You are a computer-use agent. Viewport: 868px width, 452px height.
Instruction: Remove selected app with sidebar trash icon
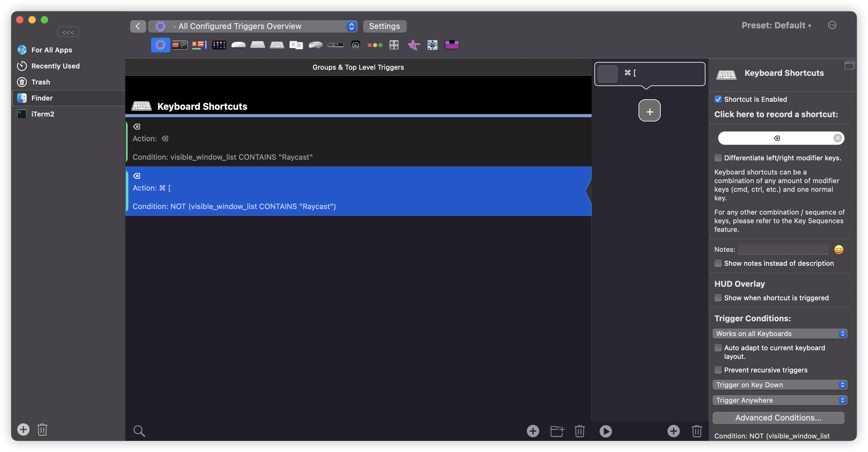click(x=42, y=429)
